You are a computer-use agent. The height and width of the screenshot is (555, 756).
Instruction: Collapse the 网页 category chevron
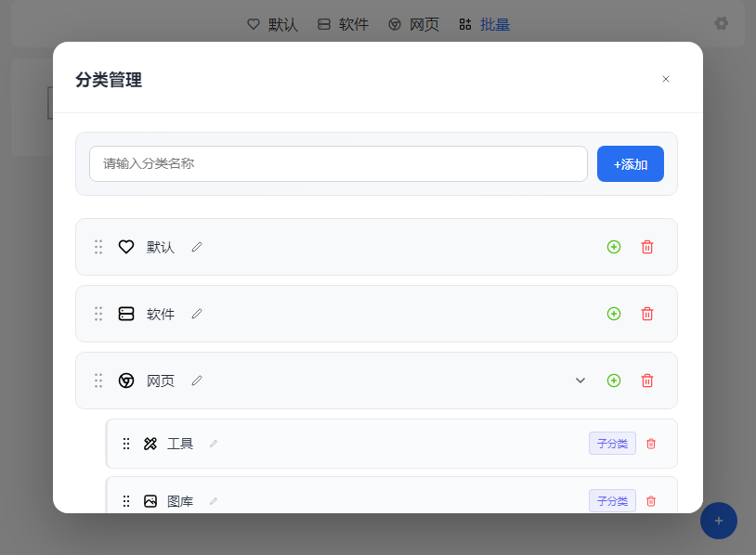point(580,381)
